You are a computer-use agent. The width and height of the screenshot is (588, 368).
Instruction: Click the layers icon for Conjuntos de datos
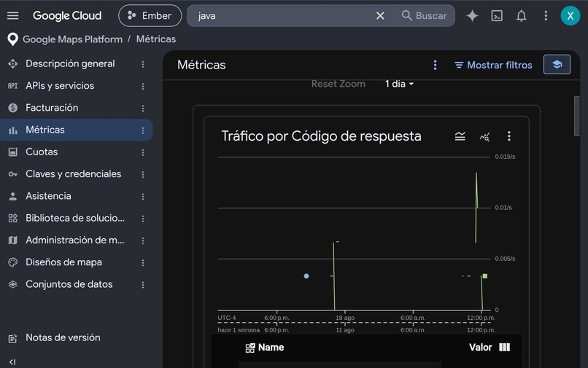coord(12,284)
